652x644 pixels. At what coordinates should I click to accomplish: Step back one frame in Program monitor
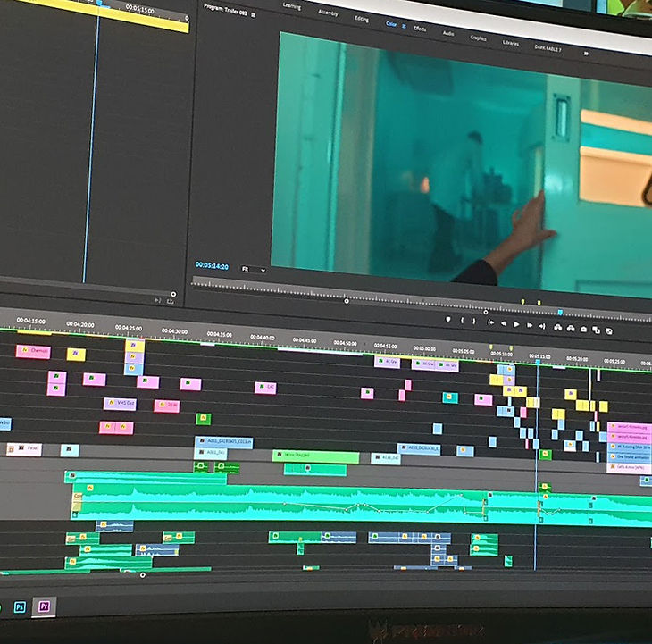coord(504,323)
